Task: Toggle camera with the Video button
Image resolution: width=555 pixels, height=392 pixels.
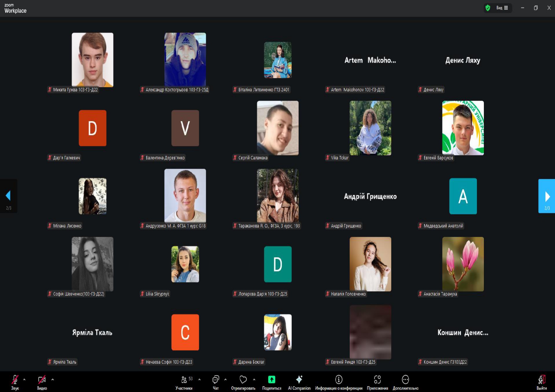Action: click(42, 380)
